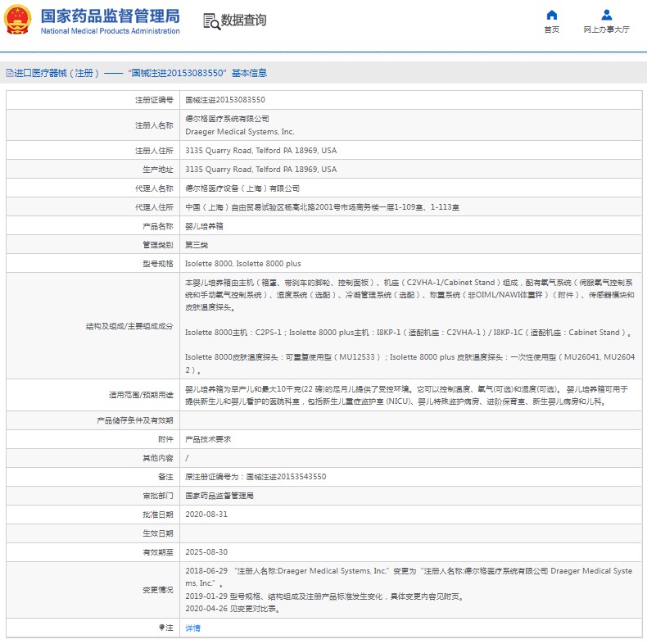Image resolution: width=647 pixels, height=644 pixels.
Task: Click the national emblem logo
Action: (17, 20)
